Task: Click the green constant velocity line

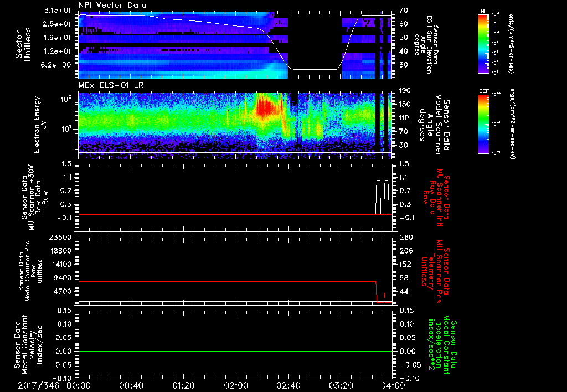Action: pos(221,351)
